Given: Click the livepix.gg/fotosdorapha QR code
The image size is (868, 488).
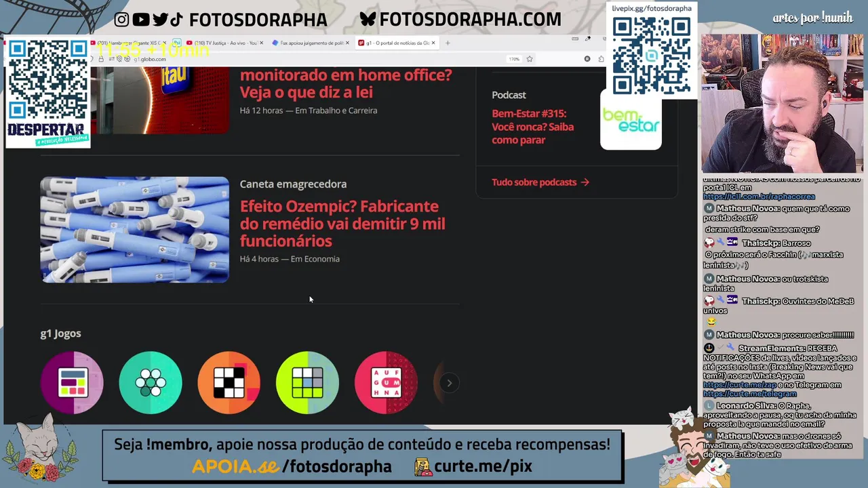Looking at the screenshot, I should [x=652, y=56].
